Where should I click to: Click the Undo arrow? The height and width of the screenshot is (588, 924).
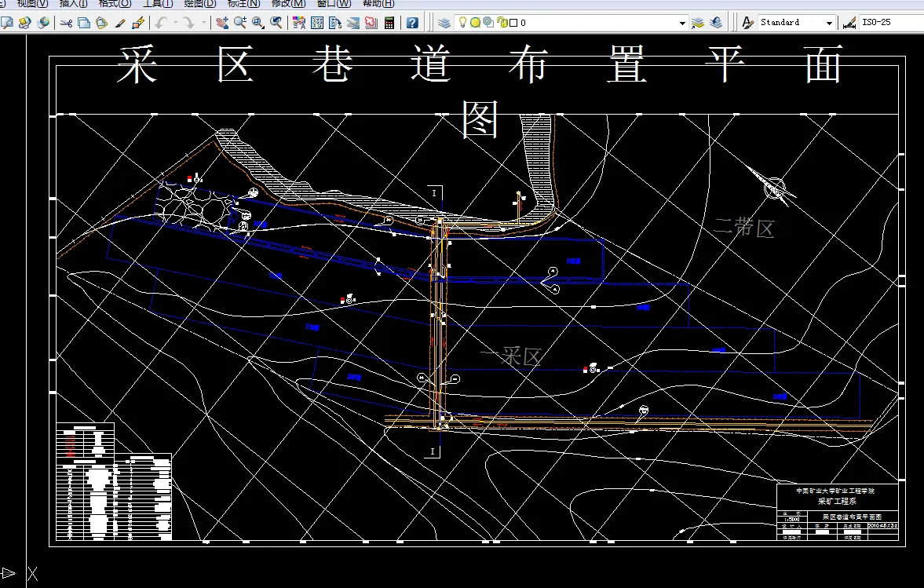161,23
